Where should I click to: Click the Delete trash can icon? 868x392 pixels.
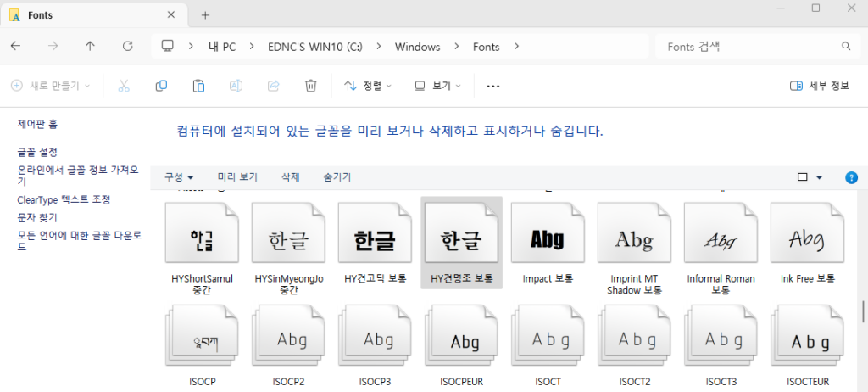click(310, 86)
